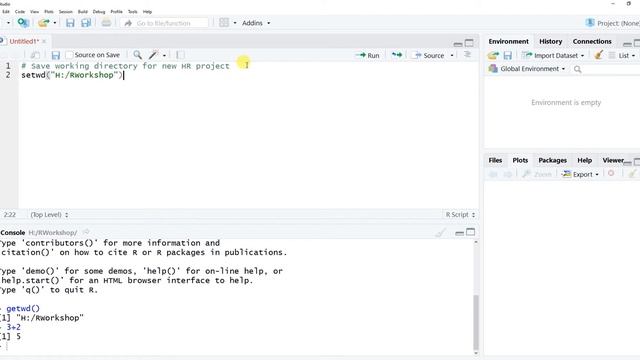Click the new project icon in main toolbar
This screenshot has width=640, height=360.
[x=23, y=23]
